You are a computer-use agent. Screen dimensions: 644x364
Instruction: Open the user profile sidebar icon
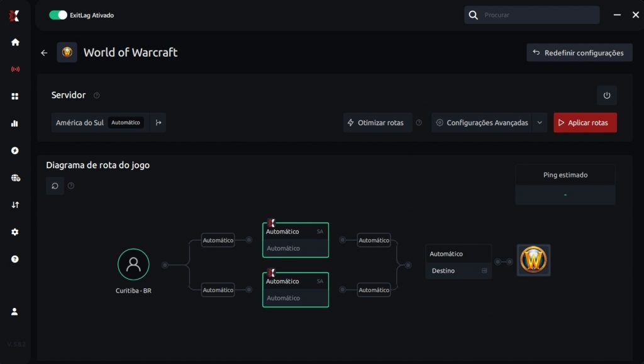[x=15, y=311]
